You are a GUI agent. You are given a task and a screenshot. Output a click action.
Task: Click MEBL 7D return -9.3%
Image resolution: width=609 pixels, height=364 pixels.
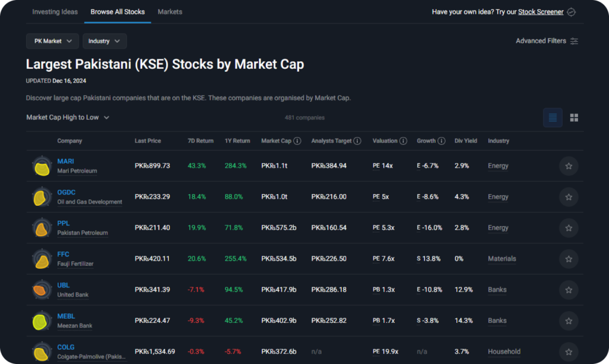pyautogui.click(x=196, y=321)
